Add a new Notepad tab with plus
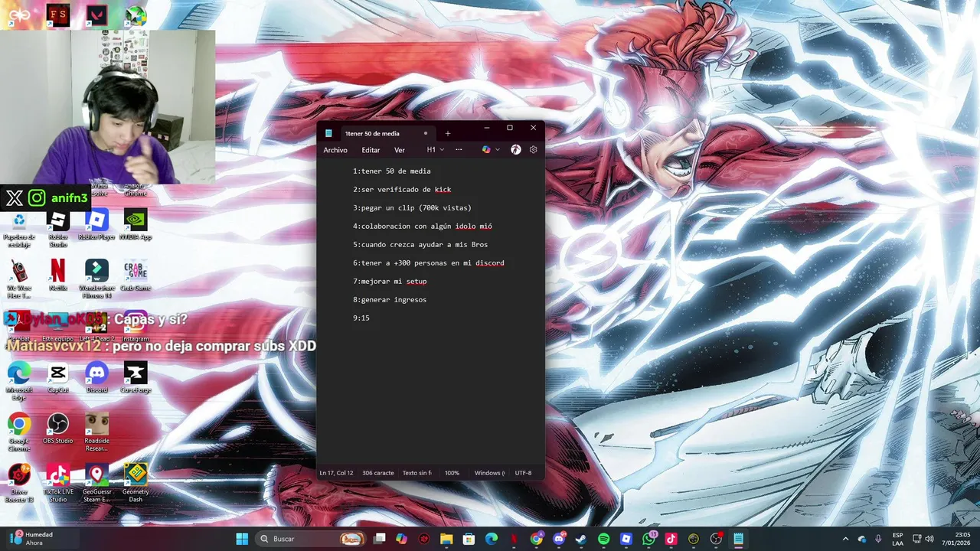Viewport: 980px width, 551px height. (x=448, y=133)
